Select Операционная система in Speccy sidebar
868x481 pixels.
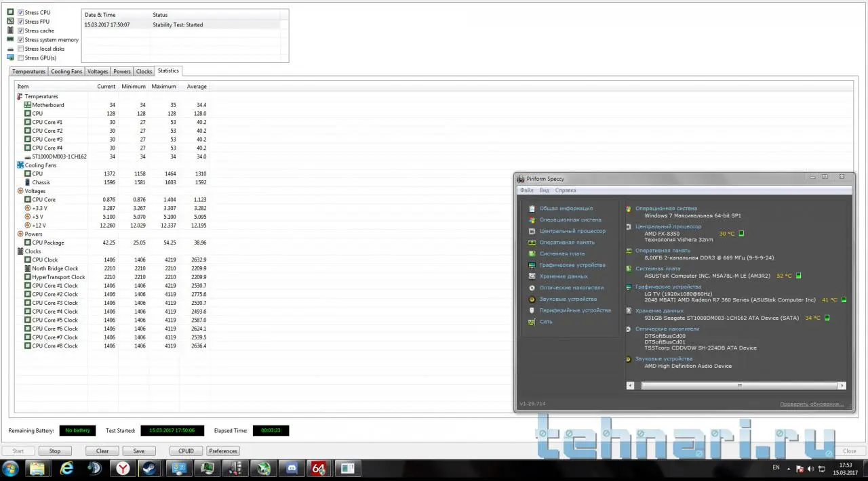pos(570,219)
